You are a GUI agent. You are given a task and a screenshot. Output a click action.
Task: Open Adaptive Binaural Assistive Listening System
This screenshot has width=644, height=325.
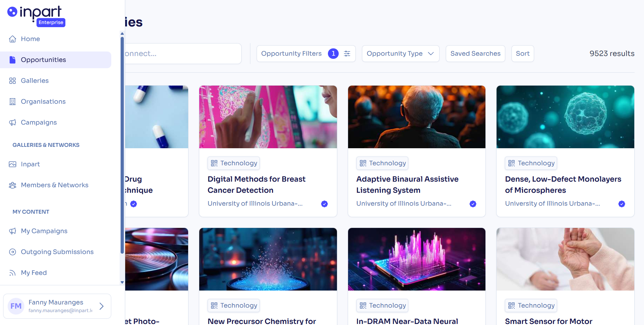[x=407, y=185]
